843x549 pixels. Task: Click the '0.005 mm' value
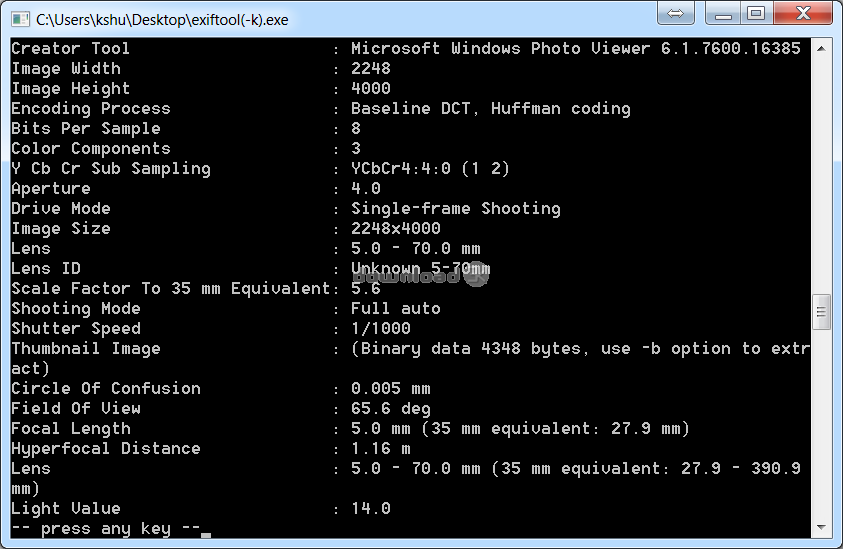point(391,388)
